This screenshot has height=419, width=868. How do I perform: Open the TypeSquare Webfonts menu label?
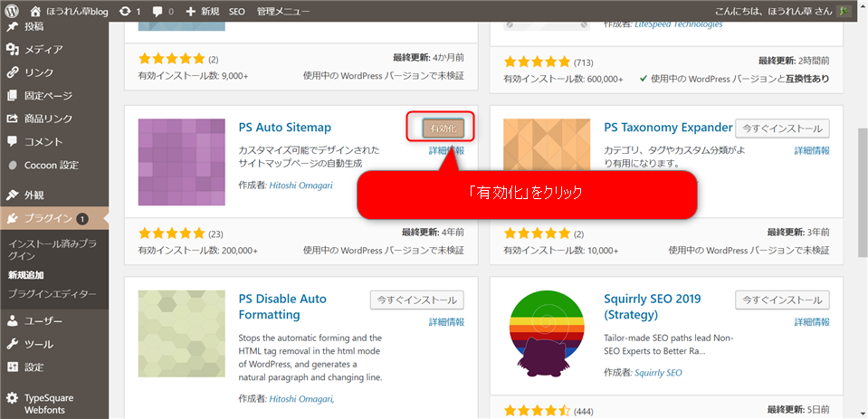click(x=49, y=404)
